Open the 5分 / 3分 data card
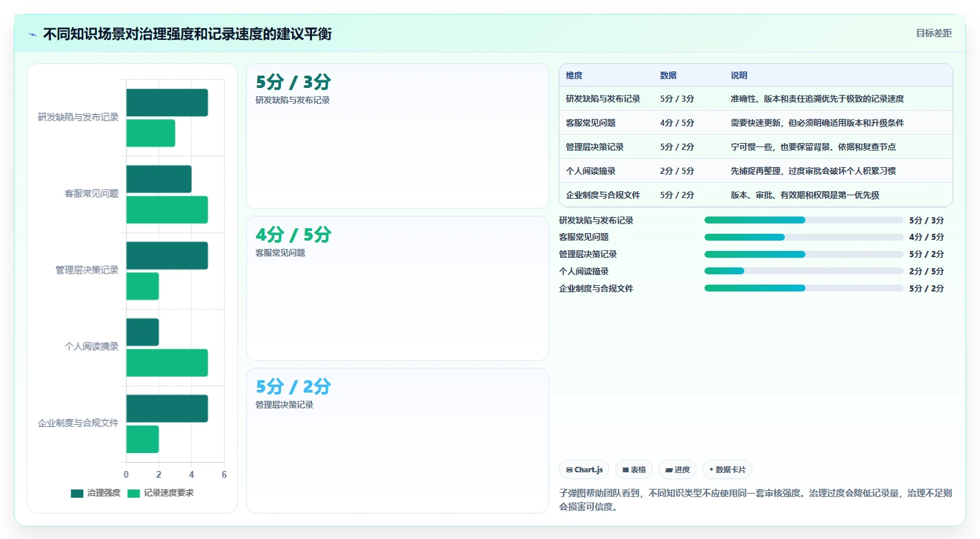The image size is (980, 539). [x=397, y=136]
